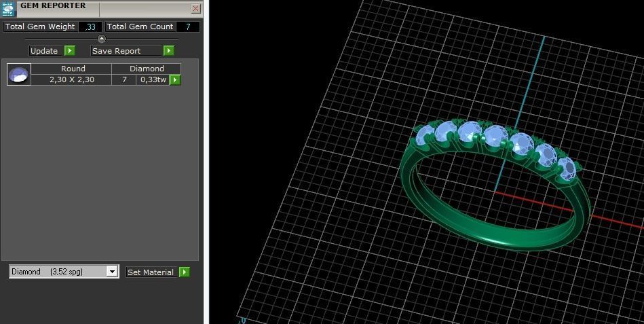Select the center diamond on the ring
This screenshot has height=324, width=644.
coord(495,136)
